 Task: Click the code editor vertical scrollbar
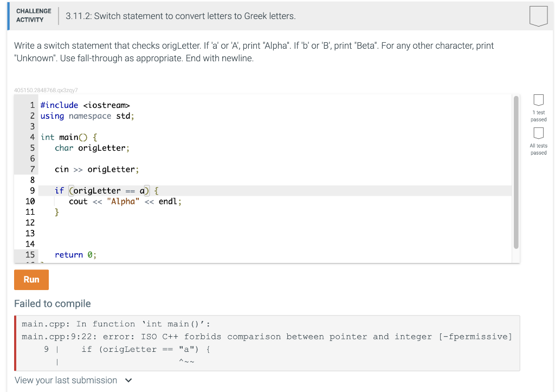click(x=516, y=172)
